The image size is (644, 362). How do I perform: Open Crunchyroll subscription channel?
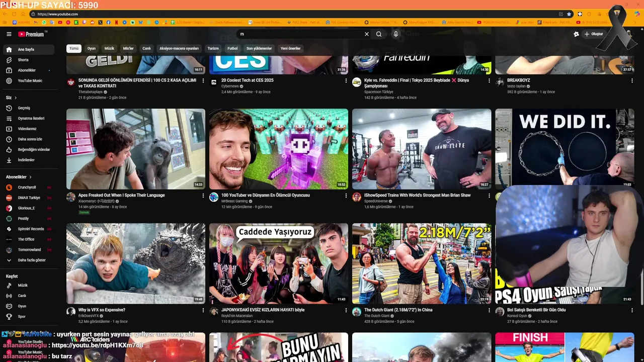click(30, 188)
